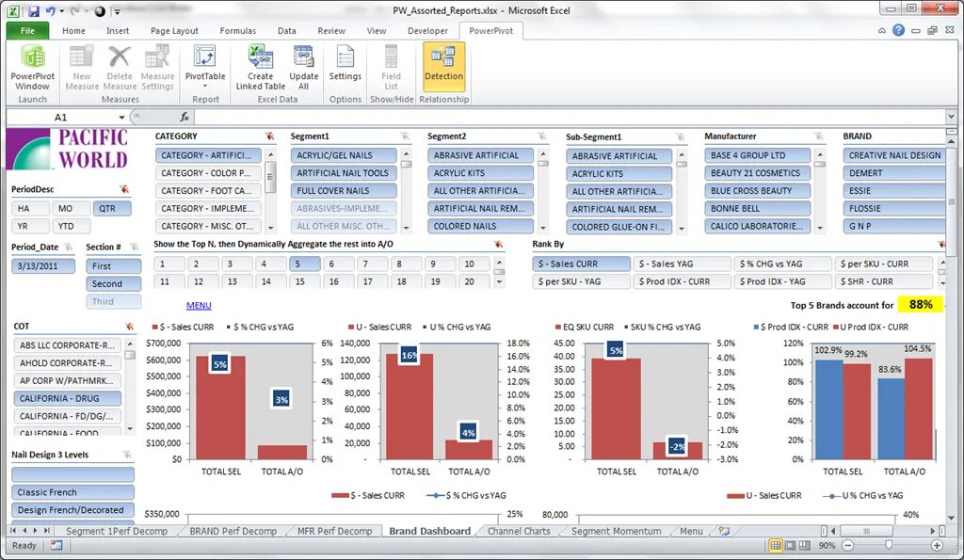Select HA period slicer item
The width and height of the screenshot is (964, 560).
(30, 208)
